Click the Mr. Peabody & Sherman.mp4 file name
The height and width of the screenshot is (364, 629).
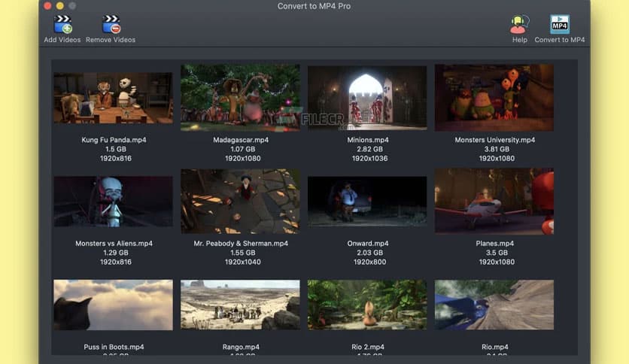tap(241, 244)
